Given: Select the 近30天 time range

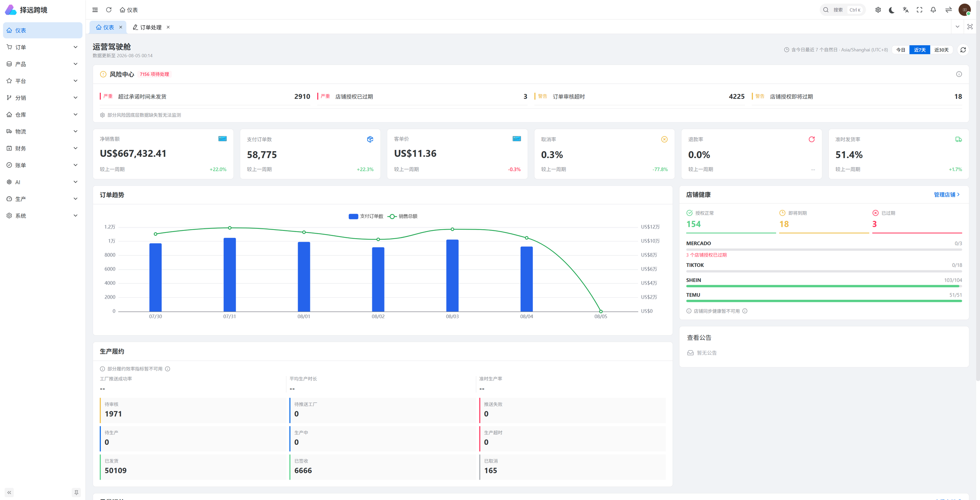Looking at the screenshot, I should 941,50.
